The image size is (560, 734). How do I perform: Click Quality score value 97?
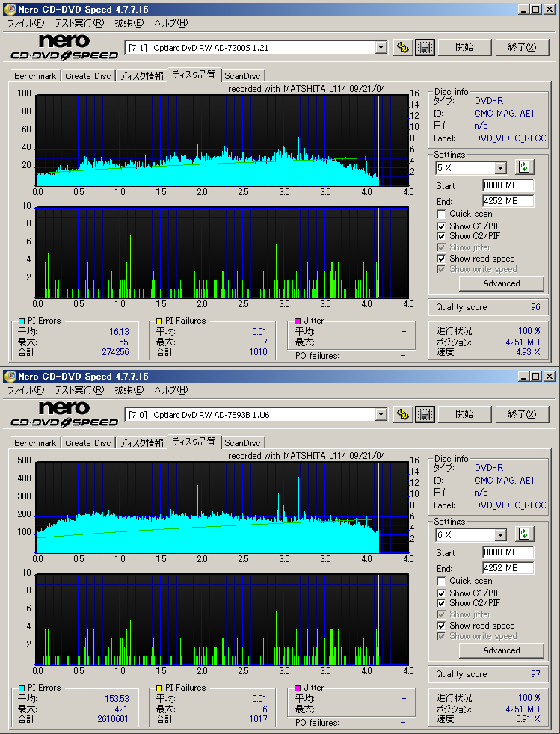point(535,674)
